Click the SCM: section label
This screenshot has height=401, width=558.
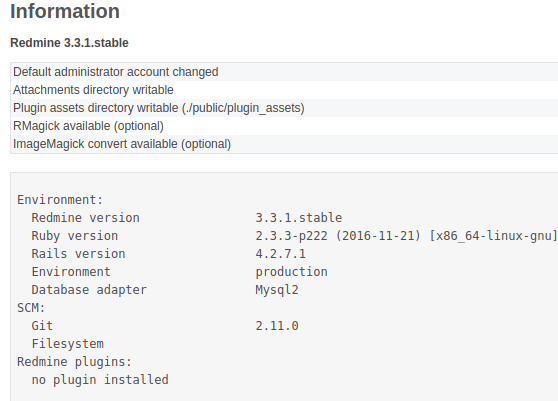[31, 308]
